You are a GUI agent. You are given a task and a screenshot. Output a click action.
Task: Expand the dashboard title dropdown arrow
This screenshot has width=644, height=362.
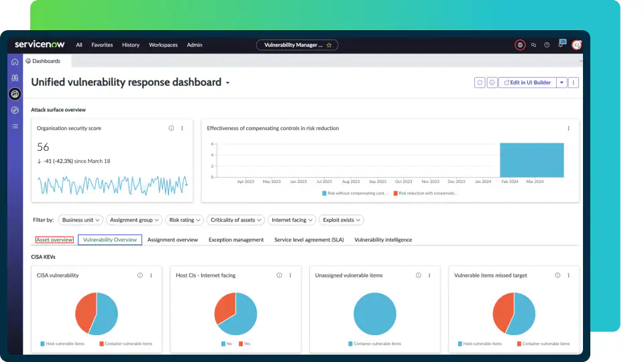pos(227,83)
